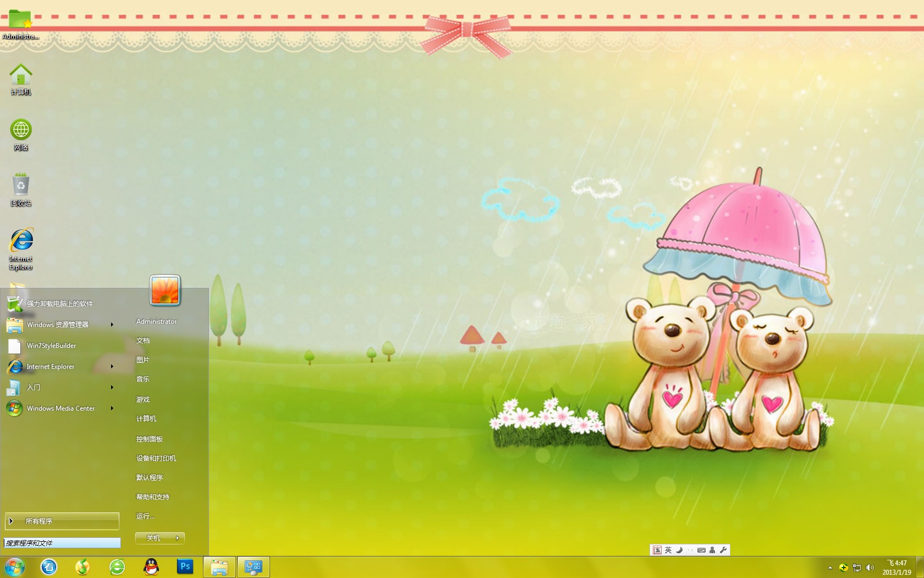
Task: Expand Windows 资源管理器 jump list arrow
Action: pos(112,325)
